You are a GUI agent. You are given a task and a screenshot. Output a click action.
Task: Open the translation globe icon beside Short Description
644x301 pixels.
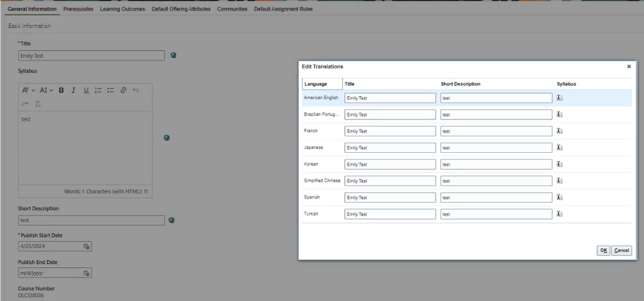click(x=172, y=220)
